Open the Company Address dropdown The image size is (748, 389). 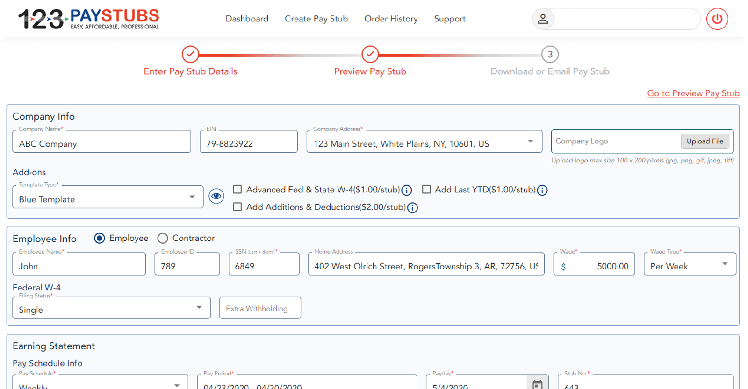pos(424,142)
